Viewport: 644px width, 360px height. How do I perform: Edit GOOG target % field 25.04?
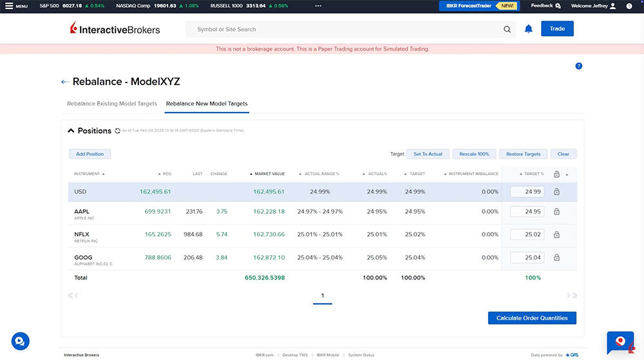click(x=527, y=258)
